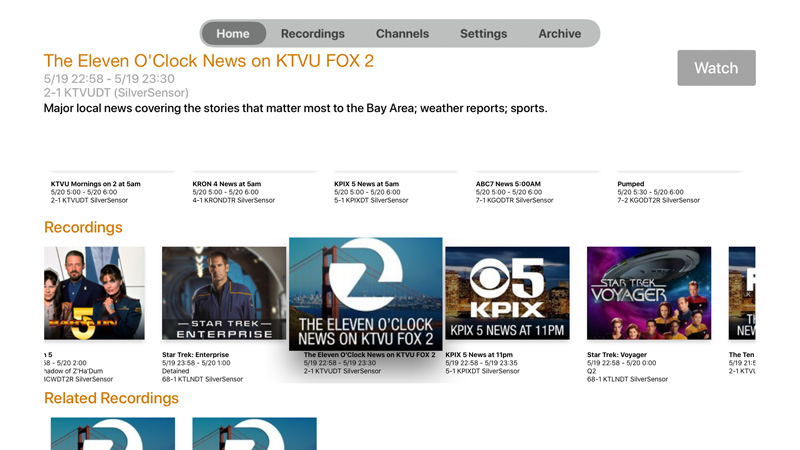Click the 2-1 KTVUDT (SilverSensor) channel text
Viewport: 800px width, 450px height.
click(x=116, y=93)
